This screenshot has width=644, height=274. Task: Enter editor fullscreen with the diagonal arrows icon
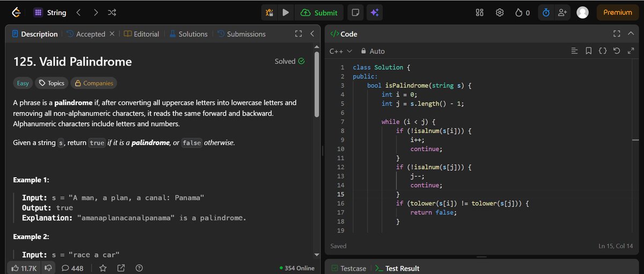click(x=631, y=51)
